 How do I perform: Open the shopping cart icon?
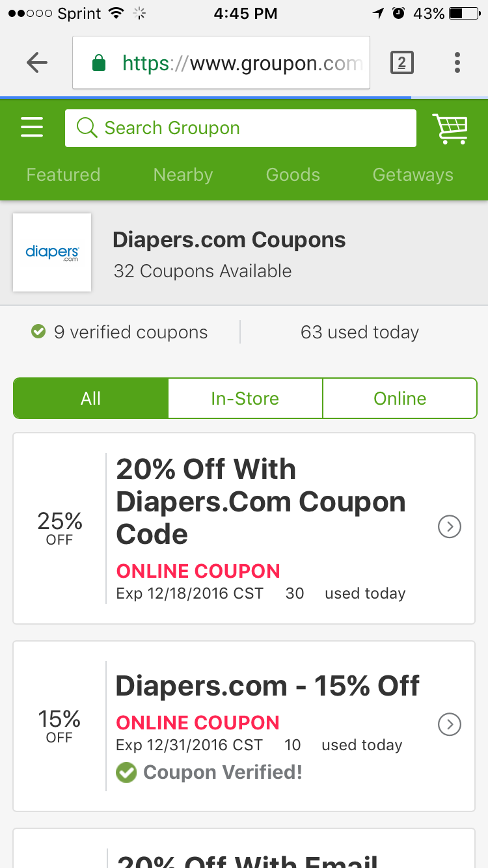(x=450, y=128)
